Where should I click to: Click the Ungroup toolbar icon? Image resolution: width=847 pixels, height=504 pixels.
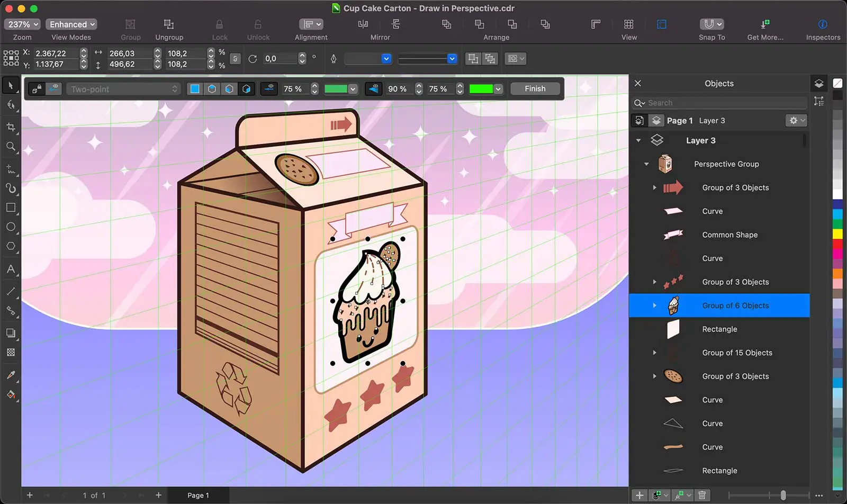click(x=169, y=24)
